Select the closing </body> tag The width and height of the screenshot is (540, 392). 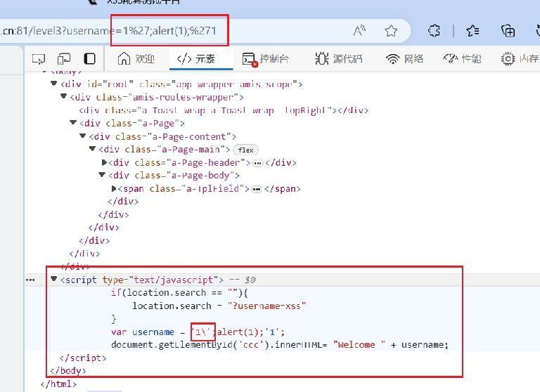coord(67,371)
